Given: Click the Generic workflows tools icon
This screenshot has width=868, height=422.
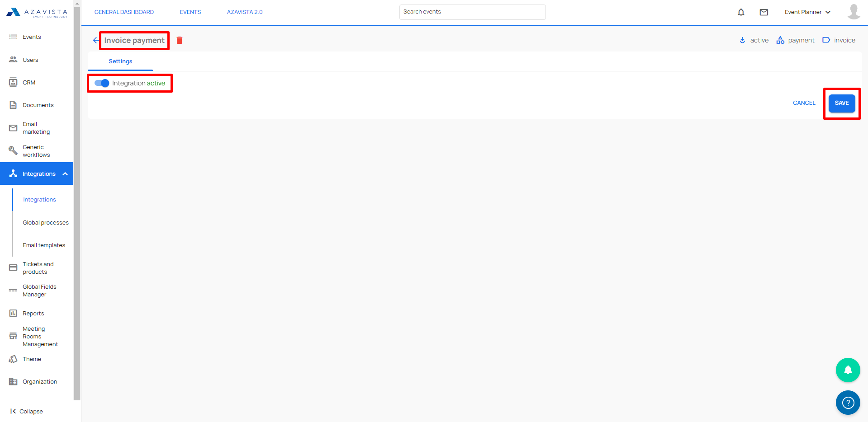Looking at the screenshot, I should 13,150.
